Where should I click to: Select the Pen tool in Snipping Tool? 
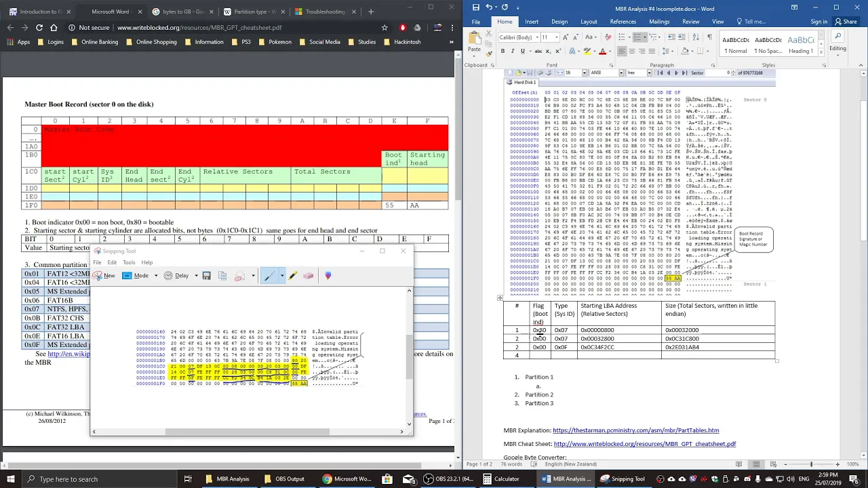pyautogui.click(x=269, y=276)
